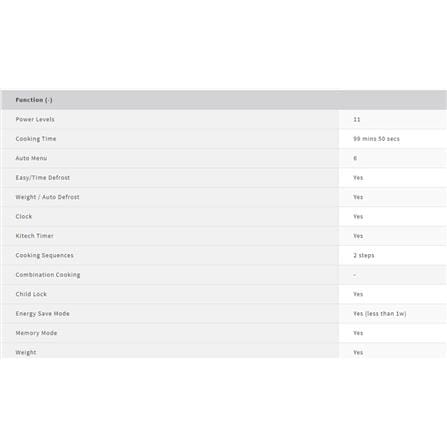Click the Child Lock row label
The image size is (447, 447).
[31, 294]
